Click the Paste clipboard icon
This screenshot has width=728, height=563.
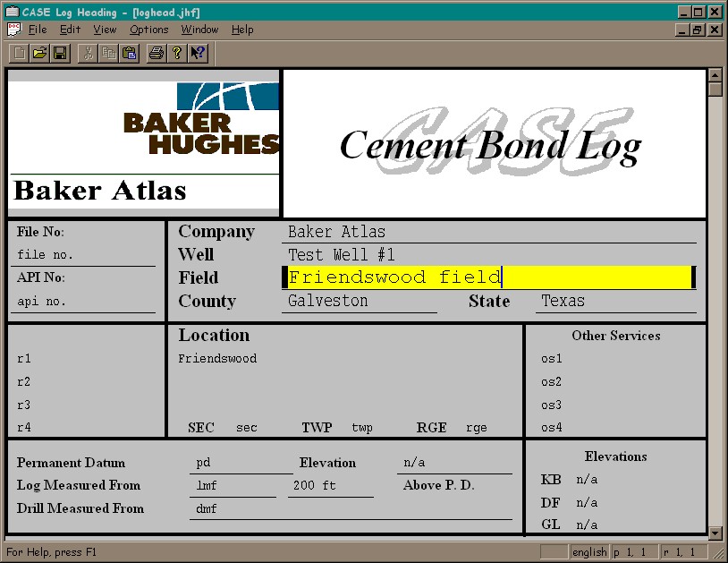[x=129, y=53]
